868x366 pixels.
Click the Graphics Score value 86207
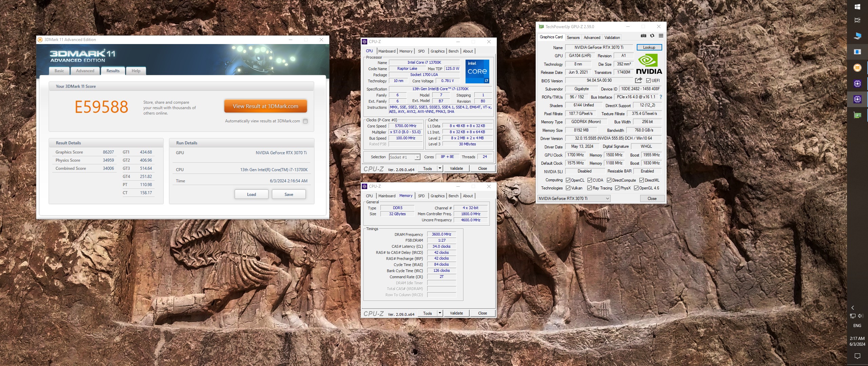(x=108, y=152)
